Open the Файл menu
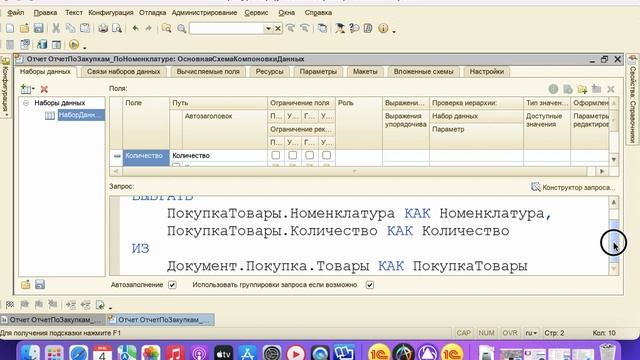Viewport: 640px width, 360px height. point(16,13)
